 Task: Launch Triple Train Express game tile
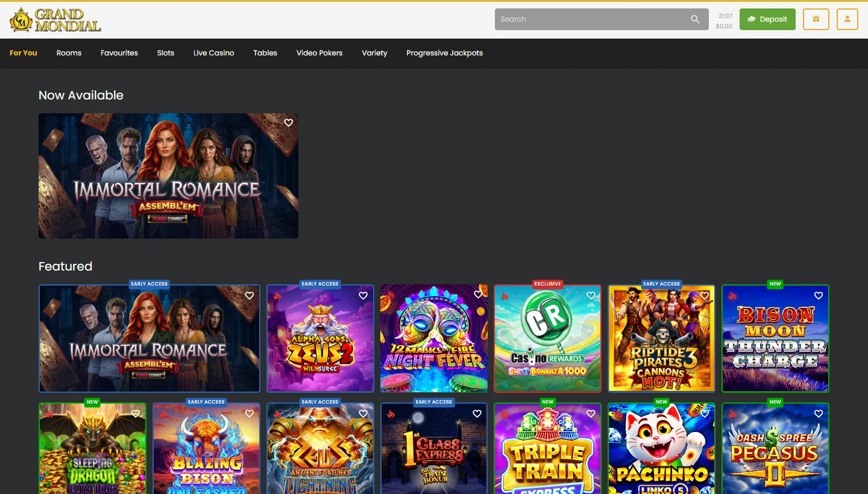click(548, 448)
